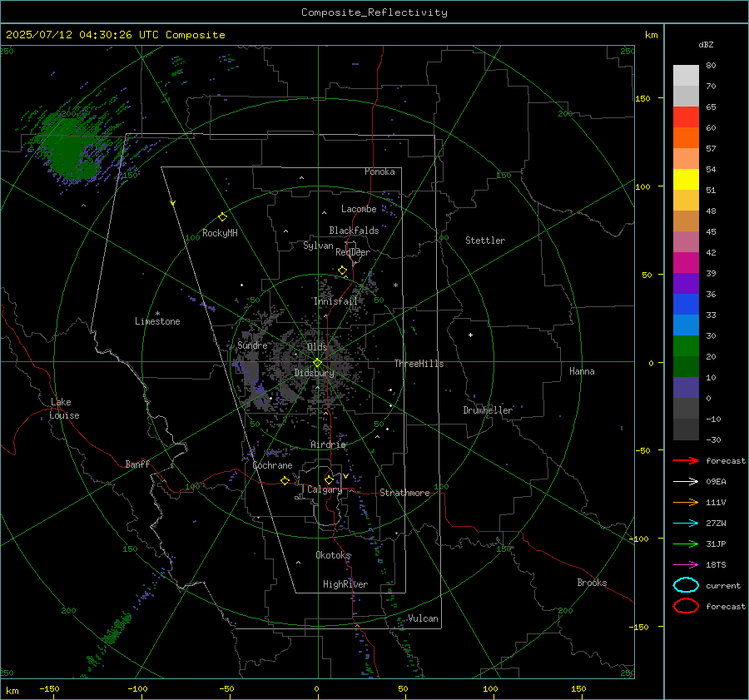Select the orange 111V arrow icon
The image size is (749, 700).
[686, 502]
